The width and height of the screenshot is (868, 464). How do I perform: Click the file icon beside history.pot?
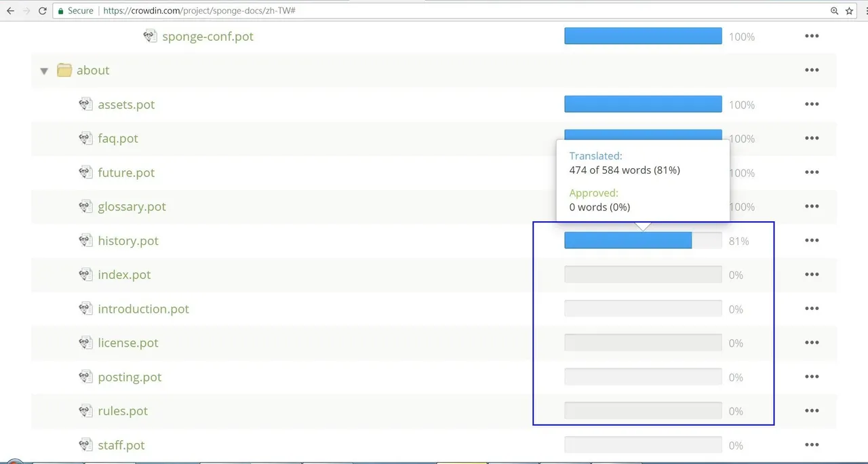coord(85,240)
